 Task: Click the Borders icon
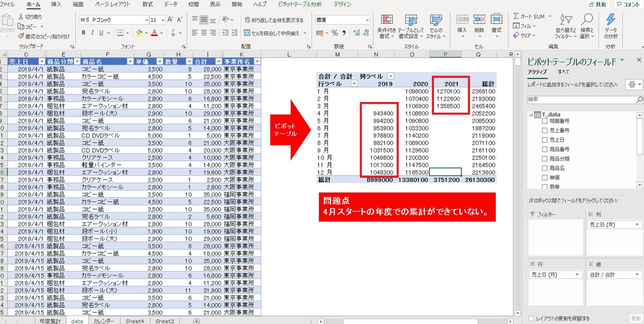121,32
